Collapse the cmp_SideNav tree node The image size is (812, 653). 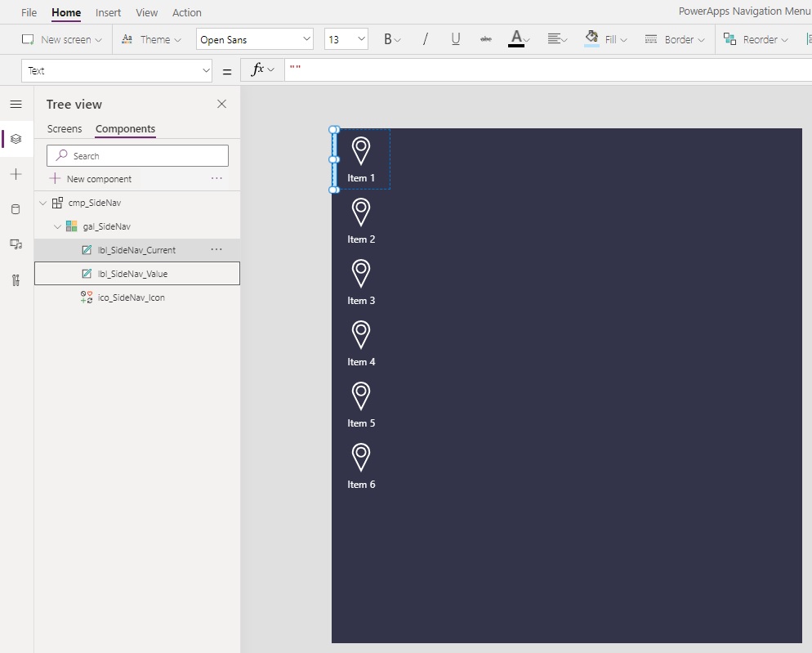pyautogui.click(x=43, y=204)
